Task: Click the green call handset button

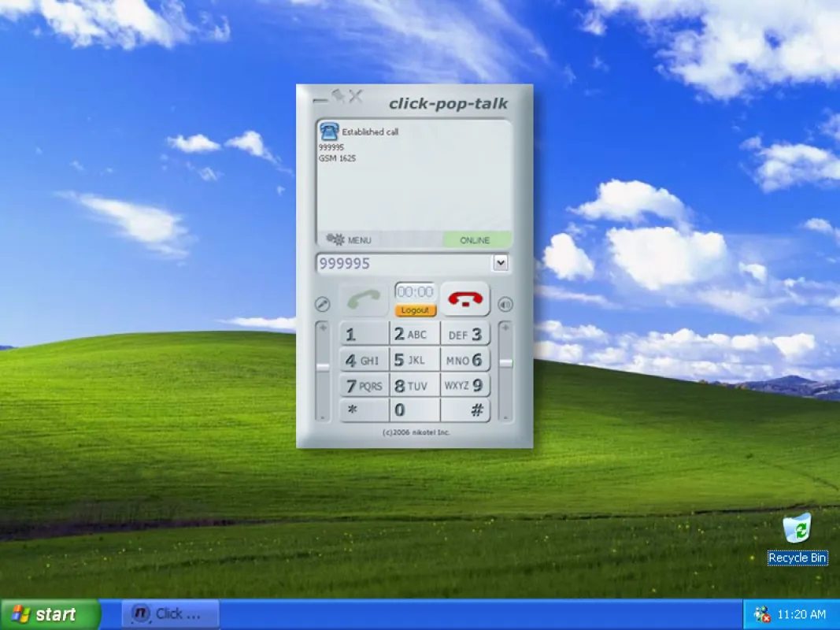Action: (x=364, y=299)
